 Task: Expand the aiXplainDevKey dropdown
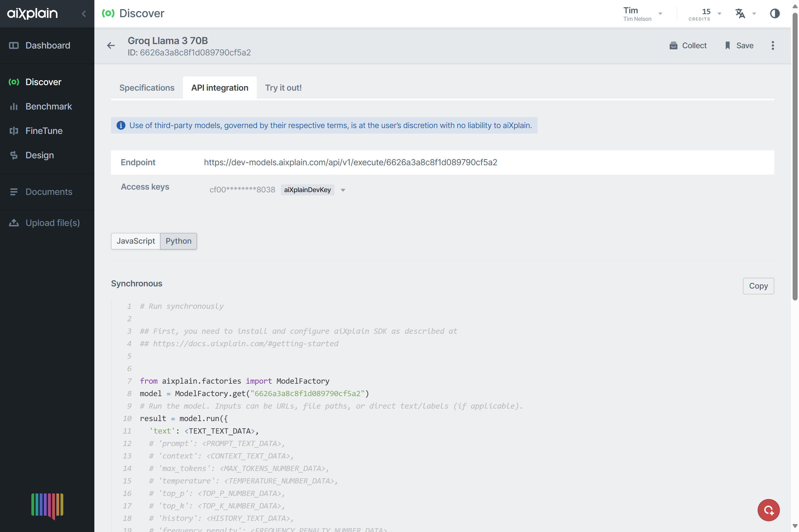pyautogui.click(x=344, y=189)
